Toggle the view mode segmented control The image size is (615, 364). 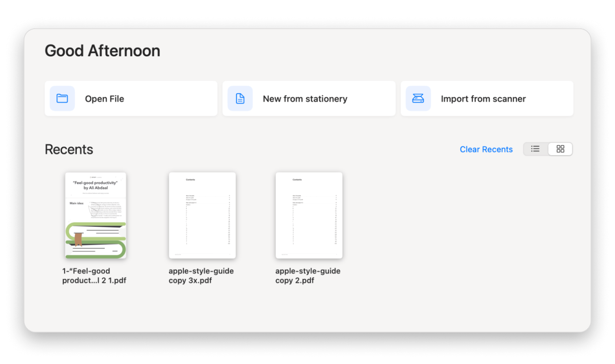(x=548, y=149)
